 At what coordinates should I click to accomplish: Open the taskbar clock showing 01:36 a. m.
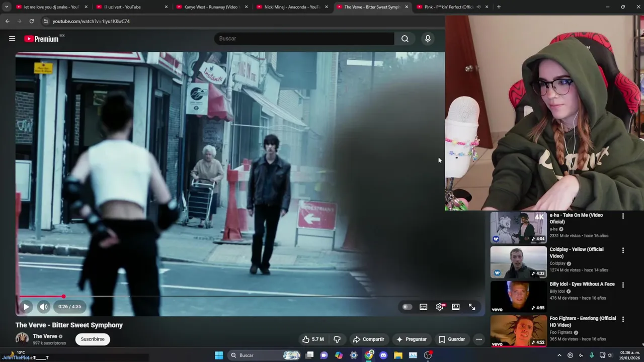(x=630, y=355)
